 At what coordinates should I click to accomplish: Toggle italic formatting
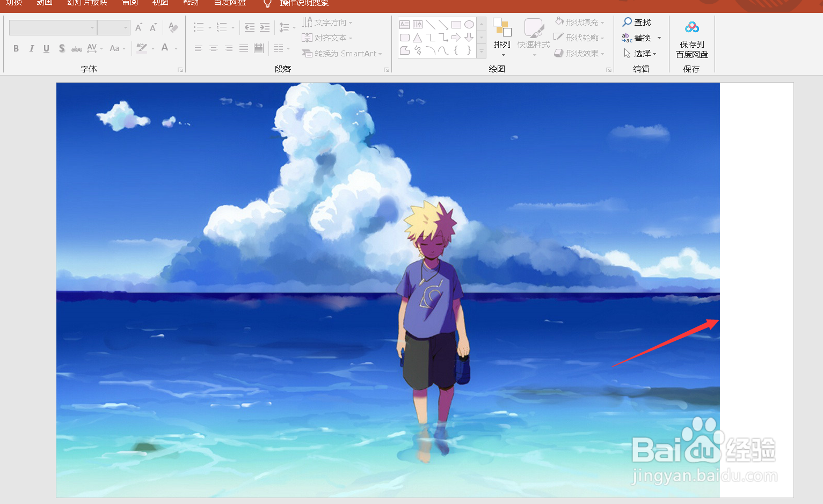[31, 48]
